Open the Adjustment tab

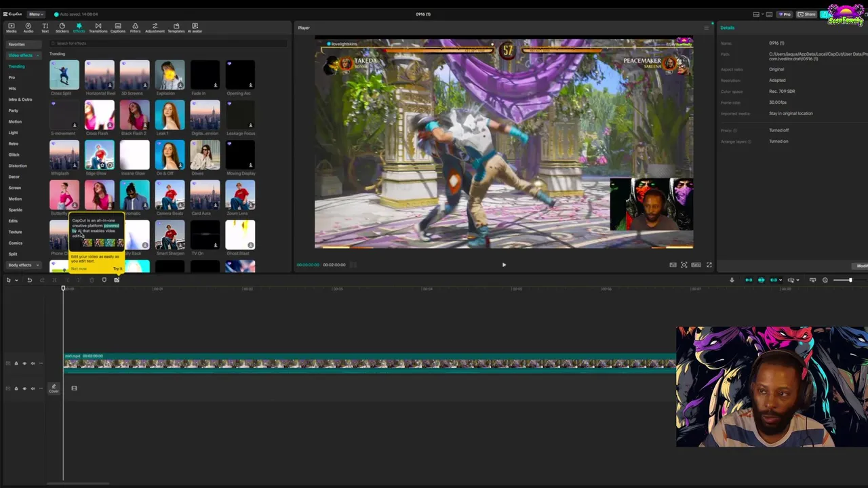tap(155, 28)
